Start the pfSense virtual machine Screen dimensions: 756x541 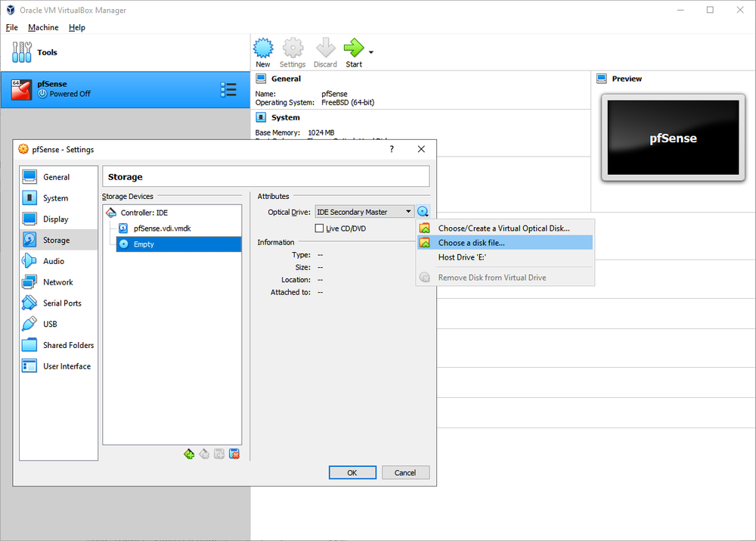(x=354, y=53)
